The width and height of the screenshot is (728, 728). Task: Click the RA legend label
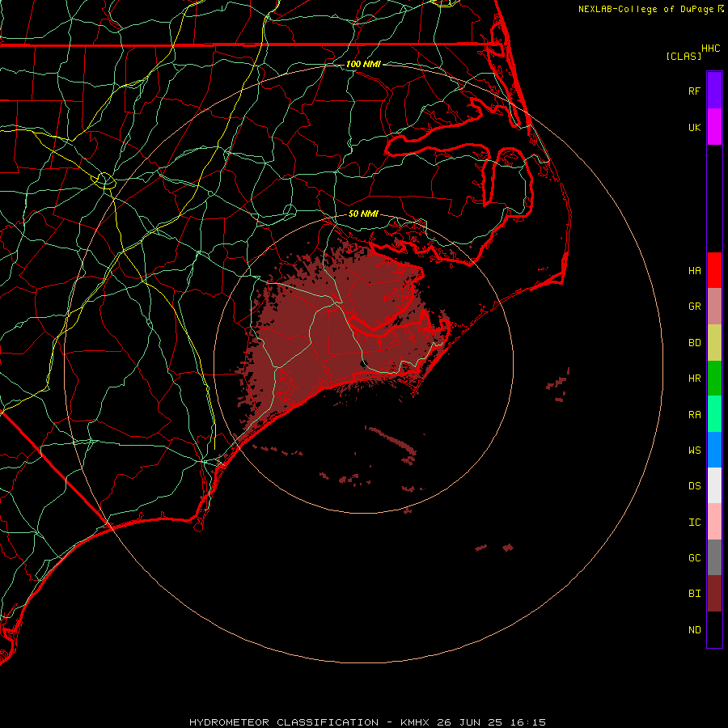(694, 415)
